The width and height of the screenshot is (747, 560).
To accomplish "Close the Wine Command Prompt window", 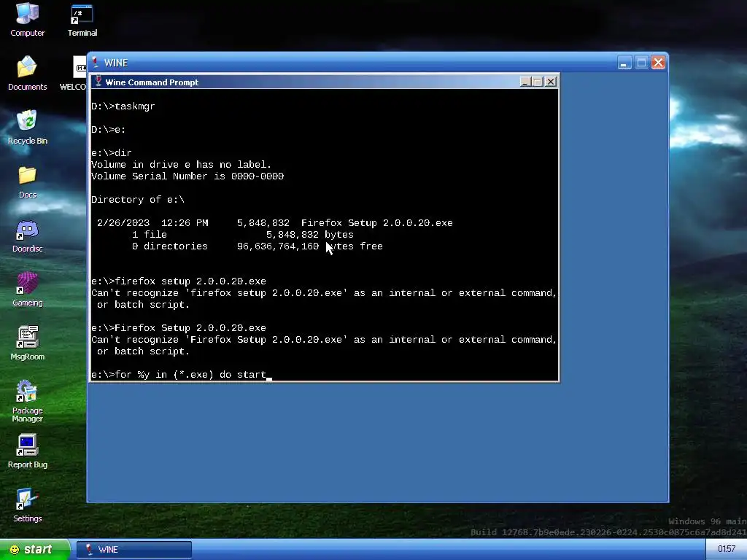I will (550, 82).
